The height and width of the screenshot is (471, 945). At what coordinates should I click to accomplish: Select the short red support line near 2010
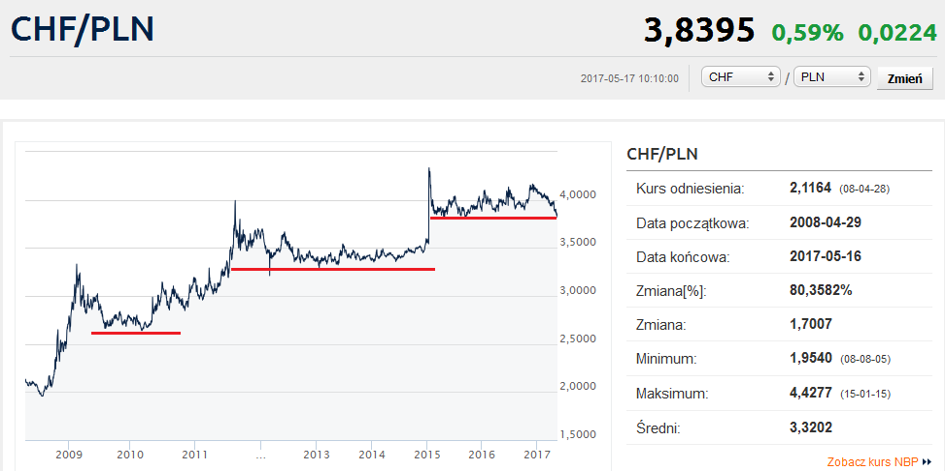(x=136, y=333)
